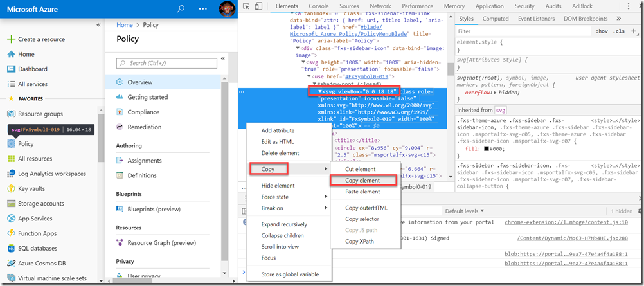
Task: Open the Azure portal search icon
Action: pos(181,8)
